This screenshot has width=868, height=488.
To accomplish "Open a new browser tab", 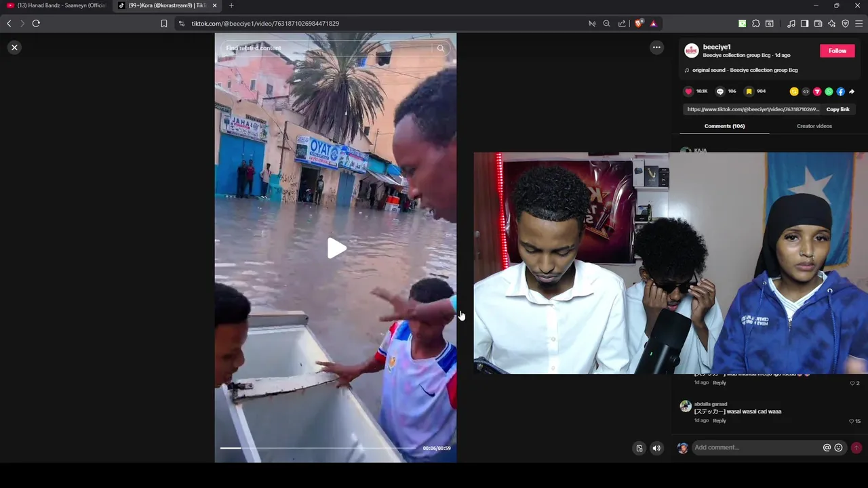I will pyautogui.click(x=231, y=5).
